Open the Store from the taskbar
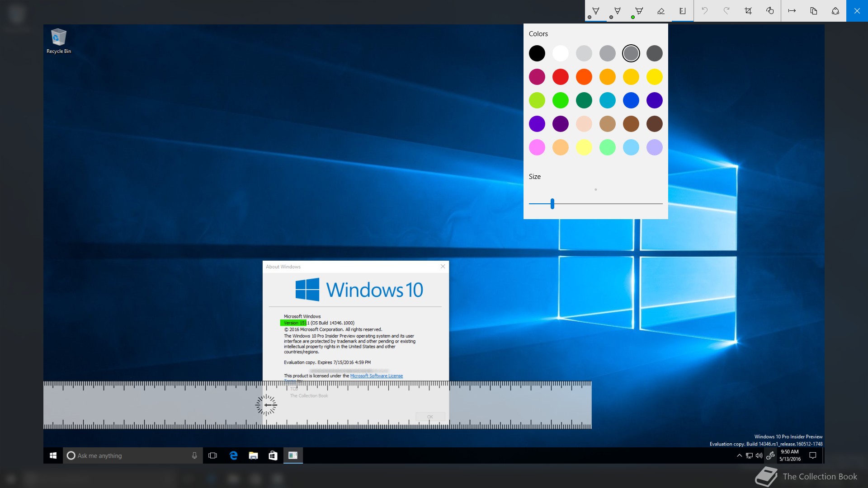The width and height of the screenshot is (868, 488). click(x=273, y=455)
